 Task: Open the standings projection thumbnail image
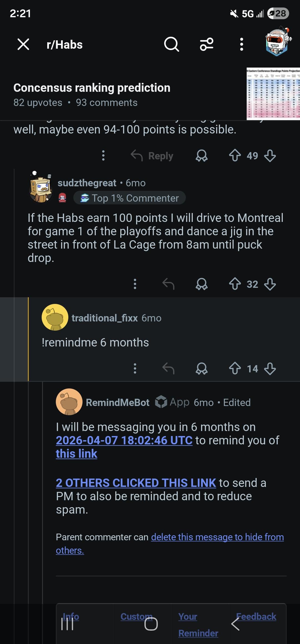(273, 94)
